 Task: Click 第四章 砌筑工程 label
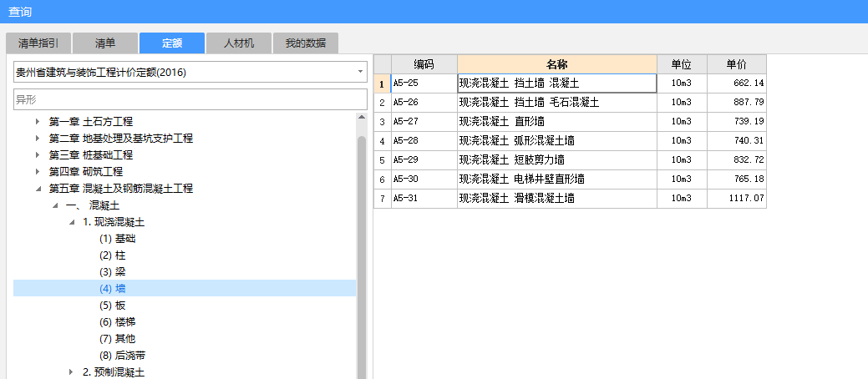[86, 171]
